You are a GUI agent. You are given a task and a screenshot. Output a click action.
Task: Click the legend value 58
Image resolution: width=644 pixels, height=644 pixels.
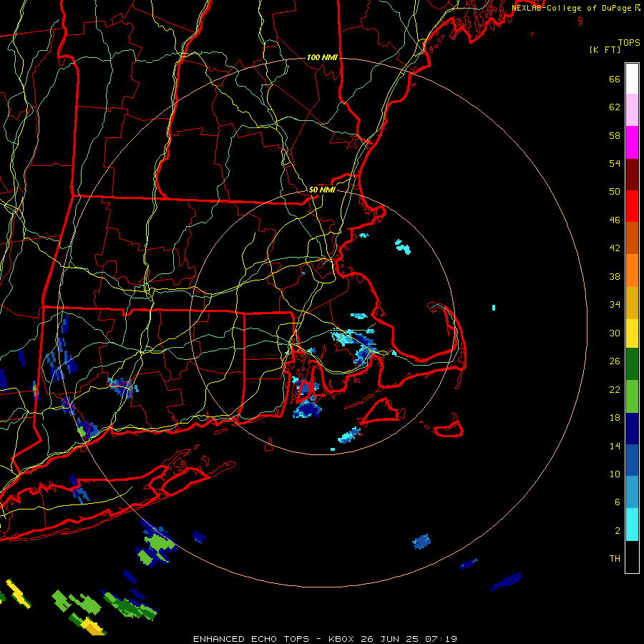click(x=615, y=135)
